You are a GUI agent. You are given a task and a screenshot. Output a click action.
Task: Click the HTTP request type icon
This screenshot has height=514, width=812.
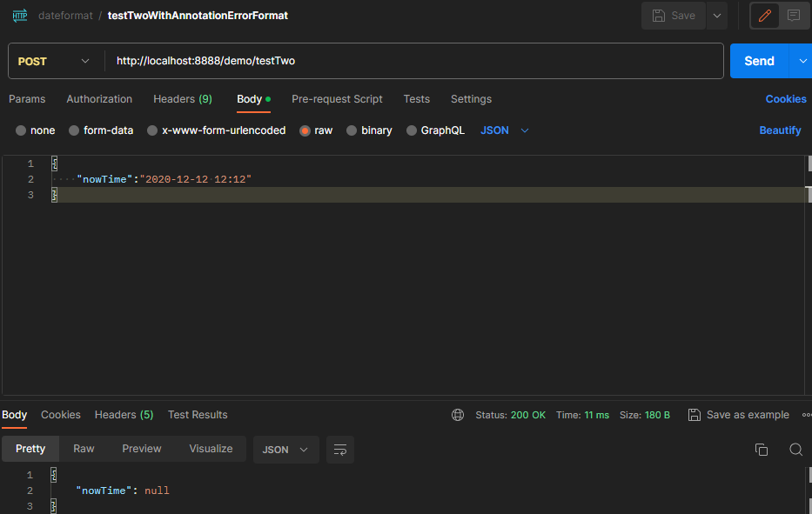point(19,16)
